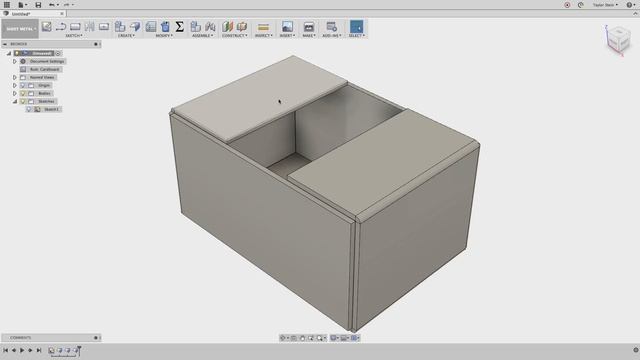Screen dimensions: 640x360
Task: Click the fourth Sketch panel tool icon
Action: 89,27
